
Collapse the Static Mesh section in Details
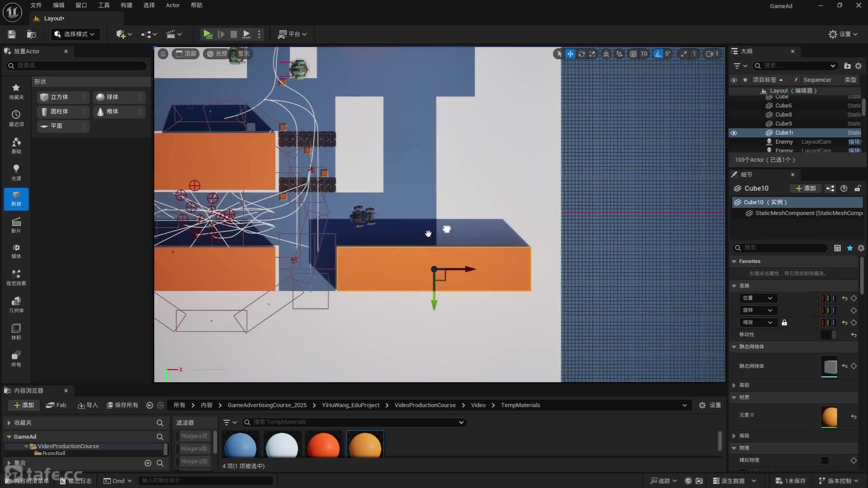(x=734, y=347)
